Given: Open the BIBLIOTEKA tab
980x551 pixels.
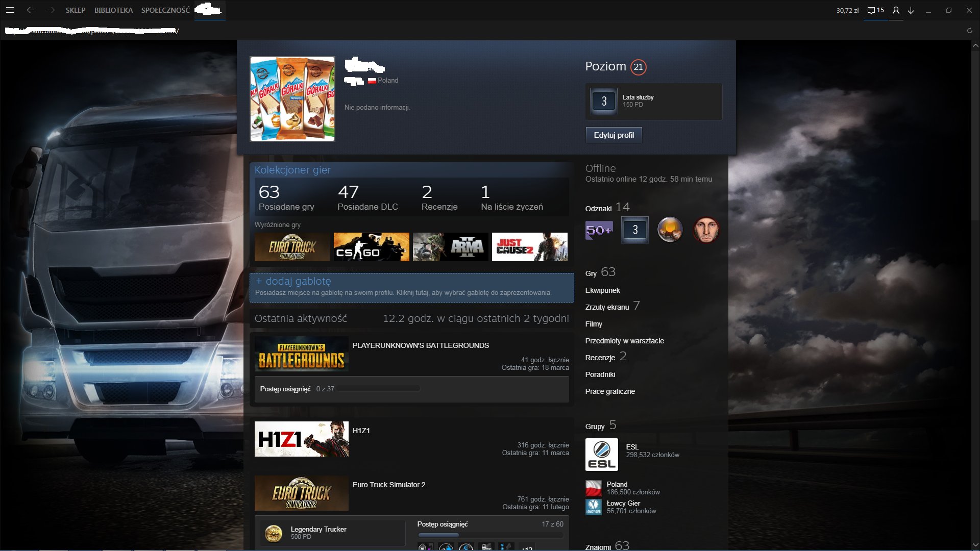Looking at the screenshot, I should point(113,10).
